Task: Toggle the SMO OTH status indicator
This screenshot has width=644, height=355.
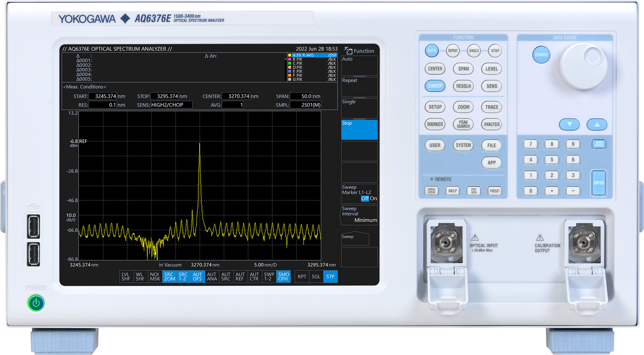Action: [283, 277]
